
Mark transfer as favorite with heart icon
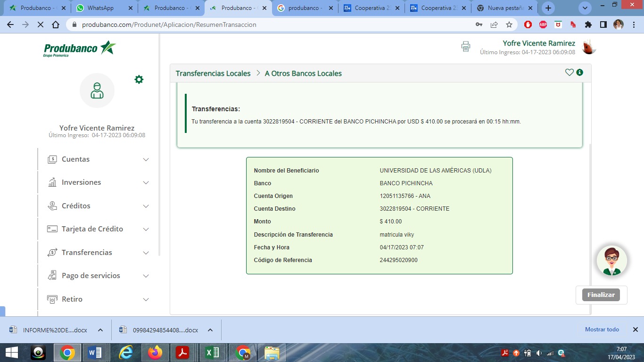click(x=569, y=73)
